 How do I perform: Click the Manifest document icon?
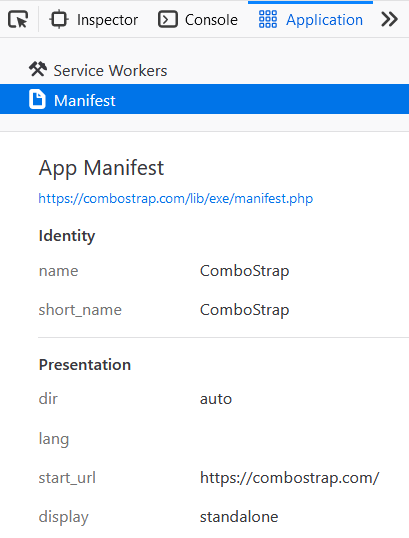(37, 100)
